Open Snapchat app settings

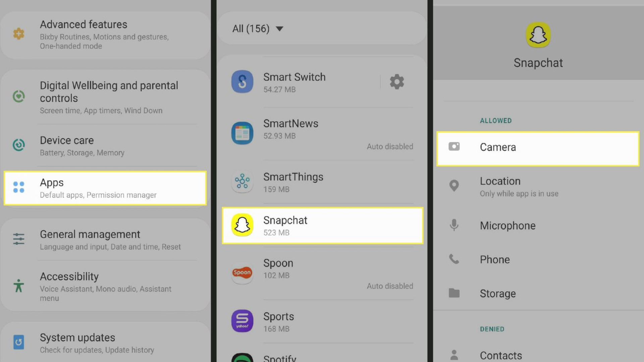(x=322, y=225)
